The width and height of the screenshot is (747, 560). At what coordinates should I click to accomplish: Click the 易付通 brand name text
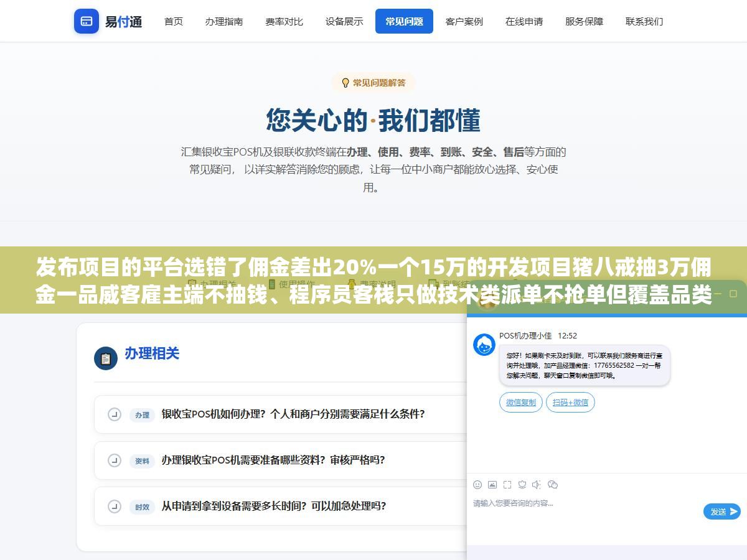pyautogui.click(x=123, y=22)
